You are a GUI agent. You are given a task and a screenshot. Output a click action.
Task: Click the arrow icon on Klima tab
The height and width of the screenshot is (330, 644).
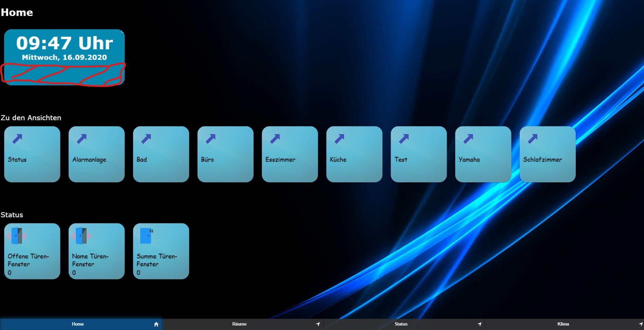click(x=641, y=324)
